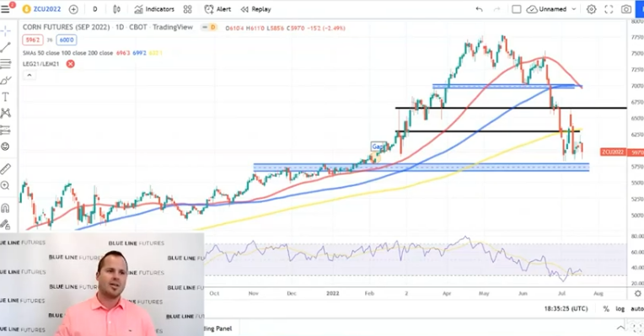Click the 5962 sell price button
This screenshot has height=336, width=644.
[32, 40]
